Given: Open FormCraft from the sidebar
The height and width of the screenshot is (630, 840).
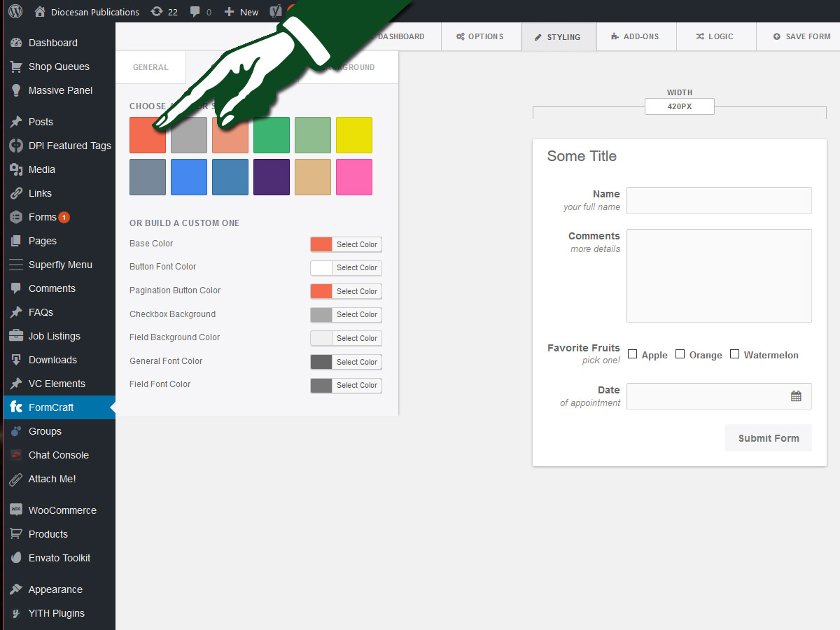Looking at the screenshot, I should click(x=51, y=407).
